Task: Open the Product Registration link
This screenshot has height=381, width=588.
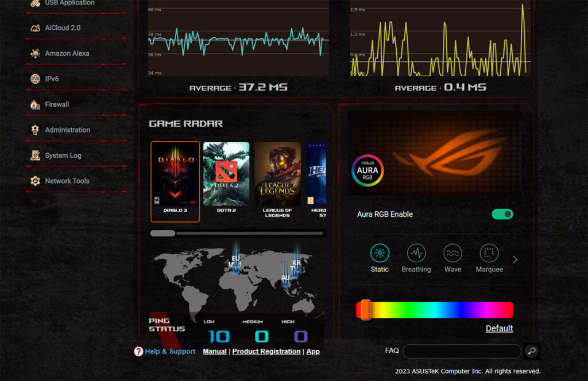Action: point(266,351)
